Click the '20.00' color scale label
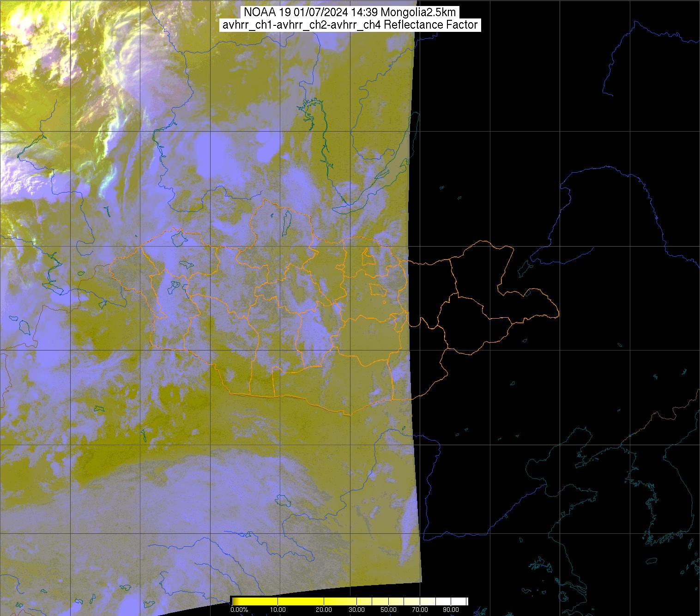Screen dimensions: 700x616 click(323, 610)
